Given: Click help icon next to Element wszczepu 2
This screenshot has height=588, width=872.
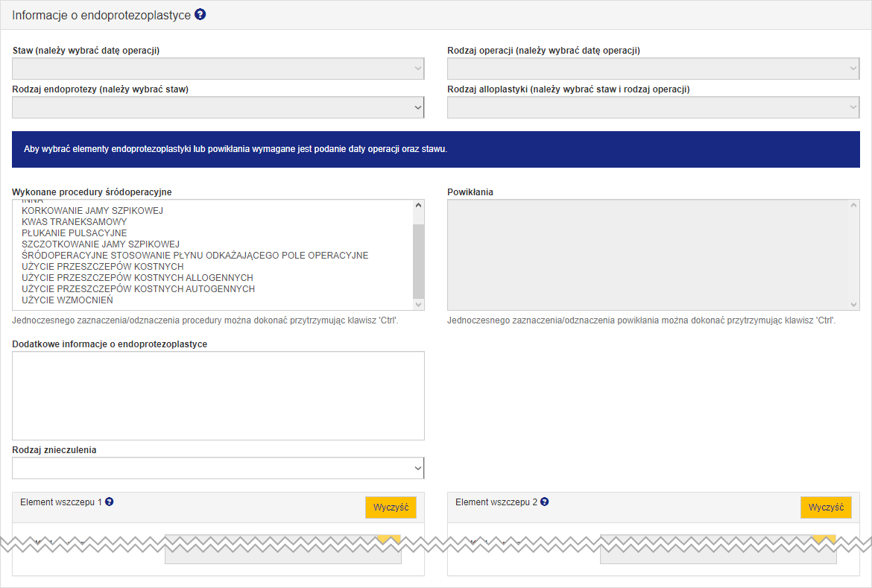Looking at the screenshot, I should 544,502.
